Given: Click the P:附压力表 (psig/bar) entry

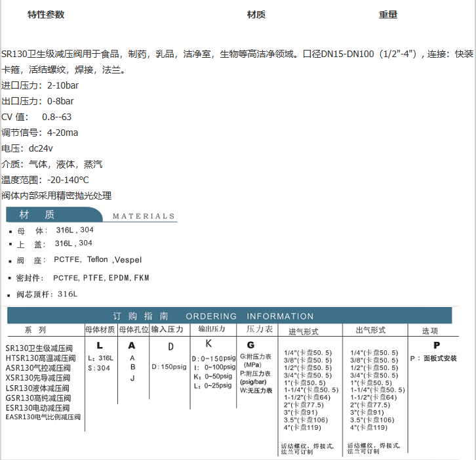Looking at the screenshot, I should (x=255, y=378).
